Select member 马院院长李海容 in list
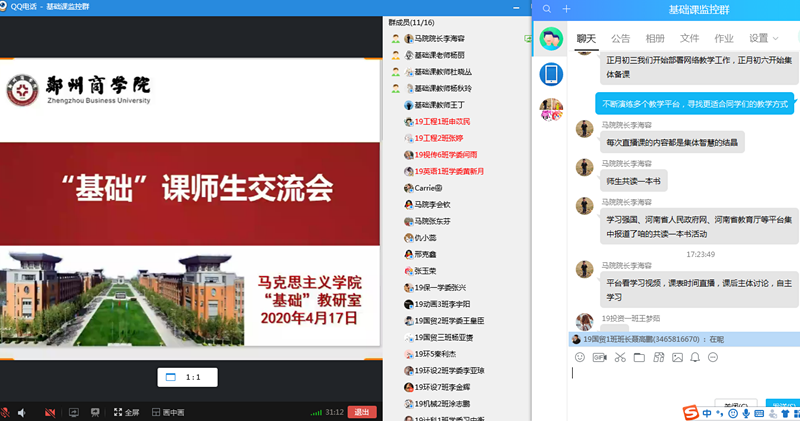Screen dimensions: 800x421 (x=439, y=38)
